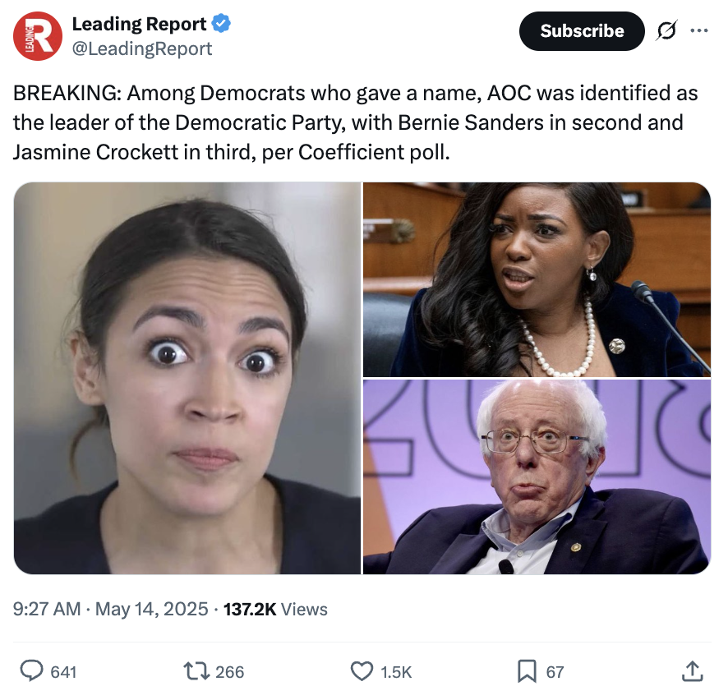Click the blue verified badge
This screenshot has height=700, width=728.
[x=221, y=23]
